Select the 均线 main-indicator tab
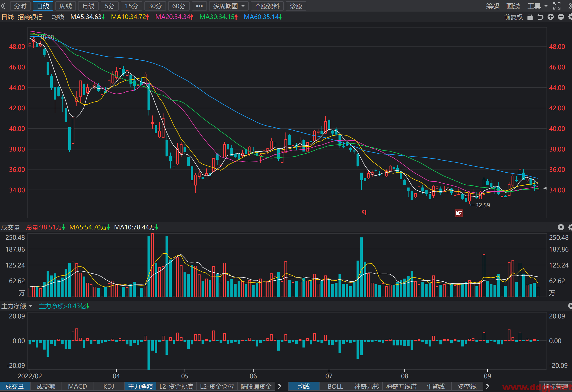Screen dimensions: 572x392 (304, 386)
